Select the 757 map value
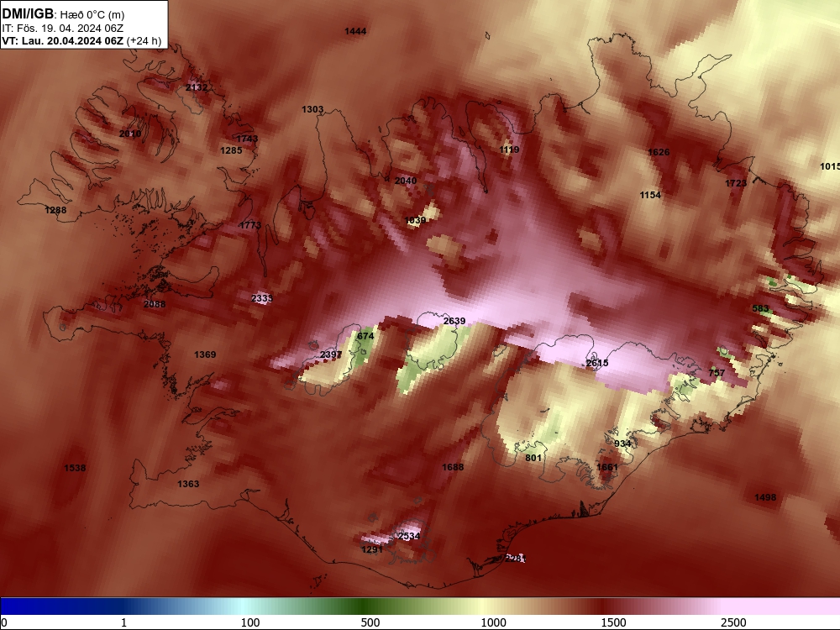Screen dimensions: 840x630 pyautogui.click(x=717, y=374)
